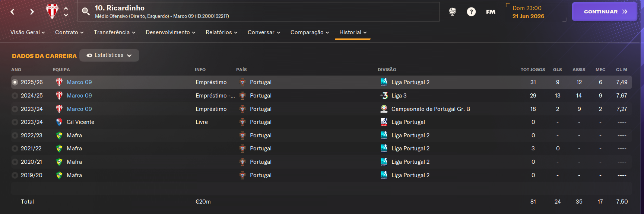The width and height of the screenshot is (644, 214).
Task: Click Mafra badge in 2021/22 row
Action: coord(59,148)
